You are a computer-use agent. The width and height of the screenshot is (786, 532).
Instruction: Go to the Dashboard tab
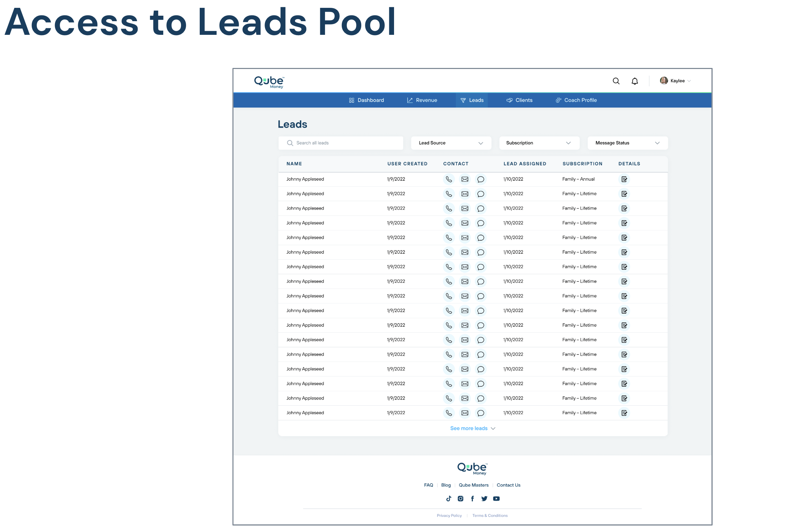[366, 100]
